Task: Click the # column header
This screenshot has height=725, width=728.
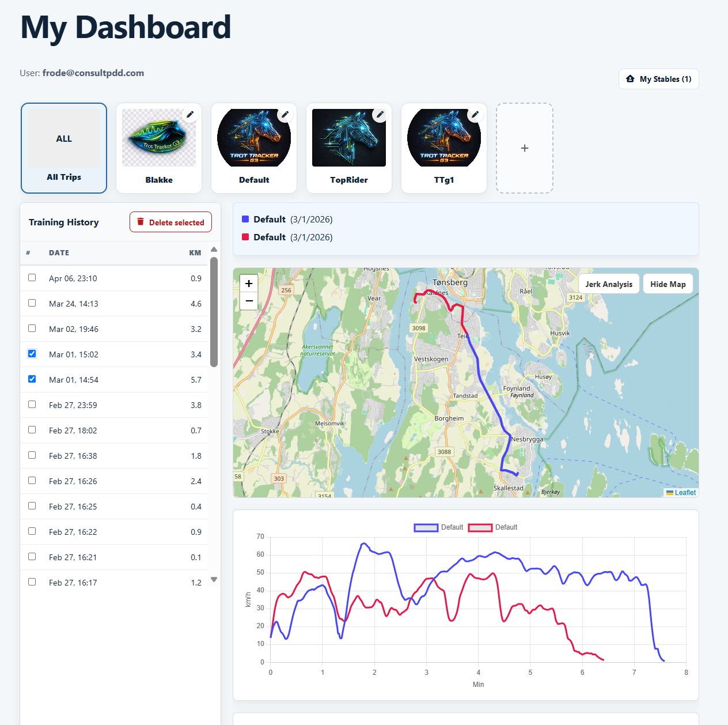Action: pos(28,252)
